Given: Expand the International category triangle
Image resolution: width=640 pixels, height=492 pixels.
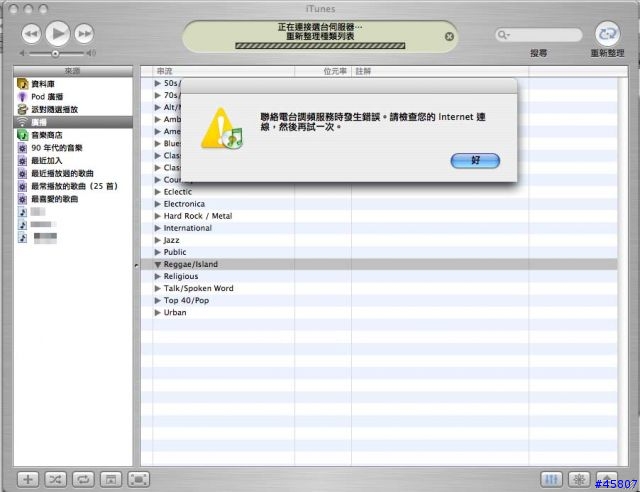Looking at the screenshot, I should click(x=158, y=228).
